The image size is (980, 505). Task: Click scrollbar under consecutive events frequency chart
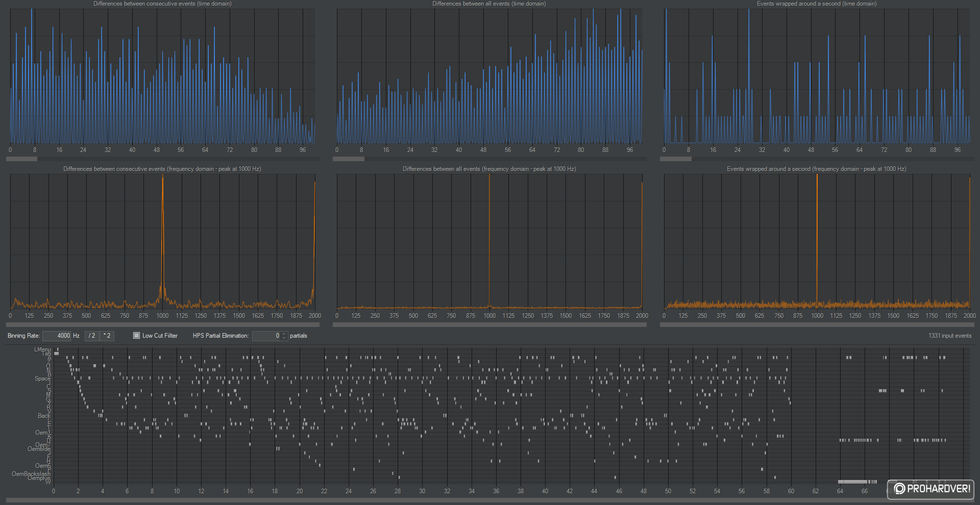(162, 324)
